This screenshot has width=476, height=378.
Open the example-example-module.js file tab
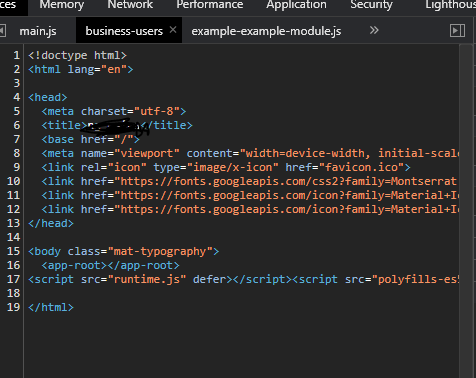(x=266, y=31)
